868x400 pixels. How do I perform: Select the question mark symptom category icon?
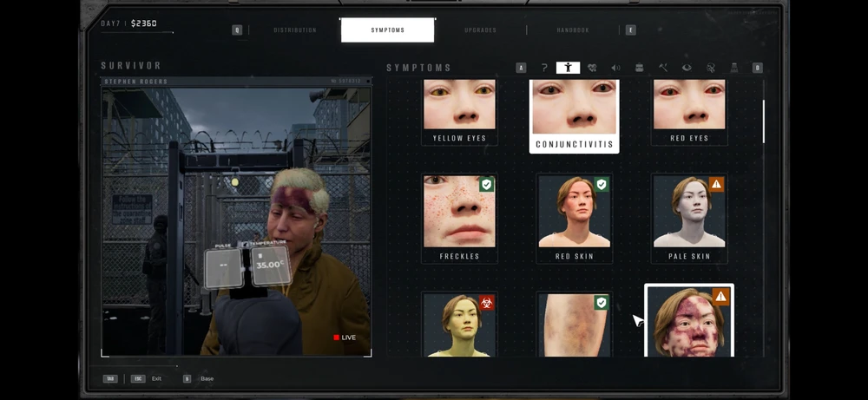pyautogui.click(x=544, y=68)
